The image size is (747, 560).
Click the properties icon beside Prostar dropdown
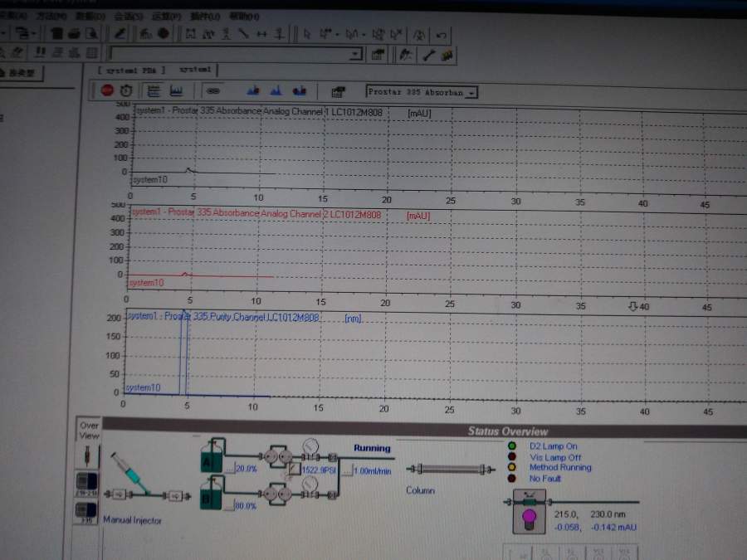[338, 92]
